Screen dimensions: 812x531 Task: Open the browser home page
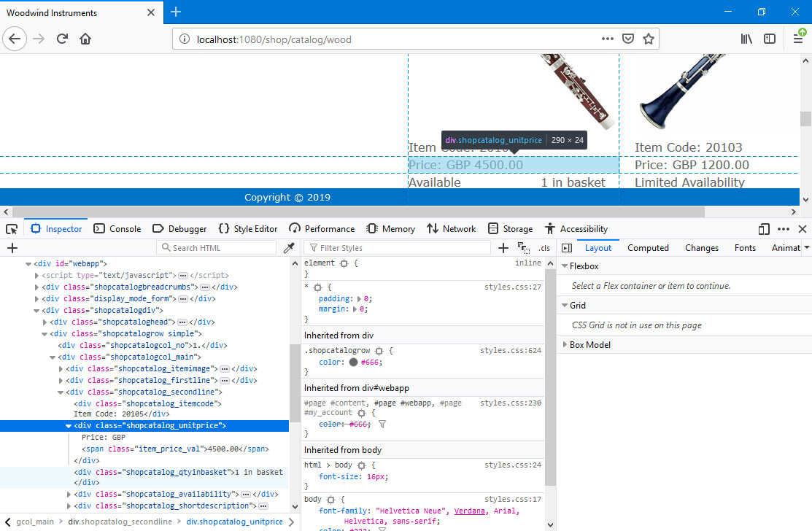click(x=85, y=39)
